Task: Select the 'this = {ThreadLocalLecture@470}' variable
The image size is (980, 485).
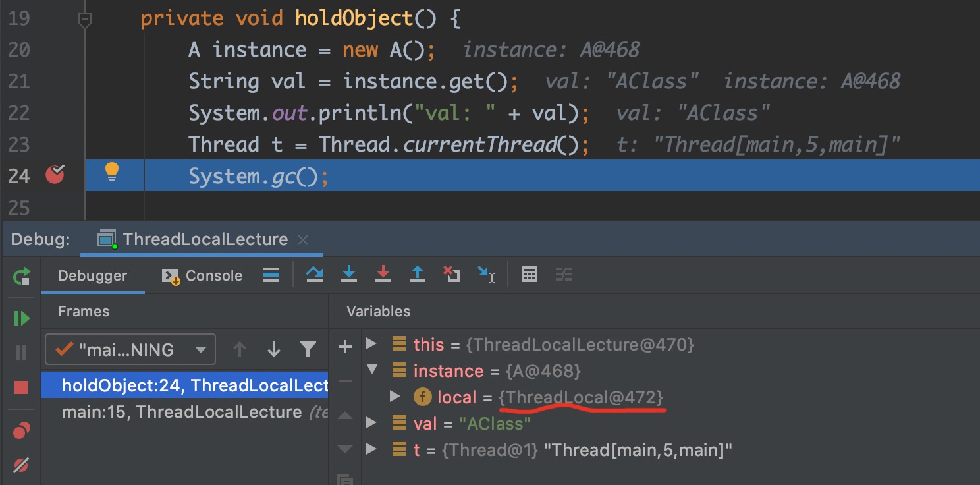Action: pos(553,344)
